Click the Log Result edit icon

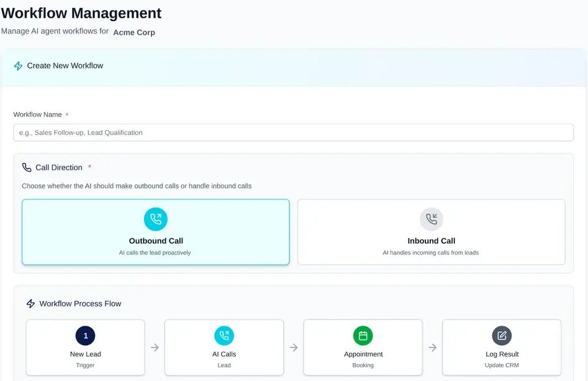click(502, 336)
